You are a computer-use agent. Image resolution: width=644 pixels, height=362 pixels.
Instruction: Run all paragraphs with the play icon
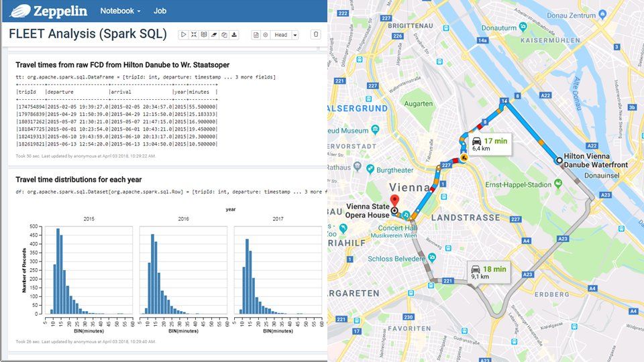(184, 35)
